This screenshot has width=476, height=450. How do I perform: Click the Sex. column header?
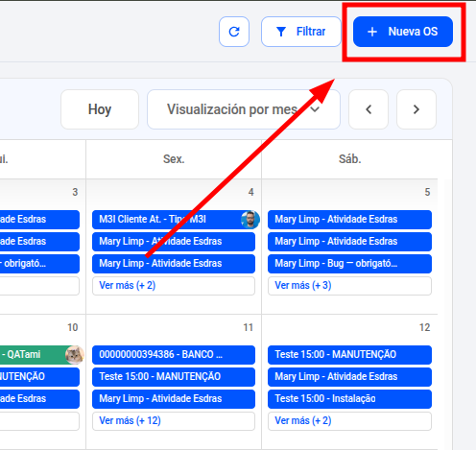click(x=174, y=159)
